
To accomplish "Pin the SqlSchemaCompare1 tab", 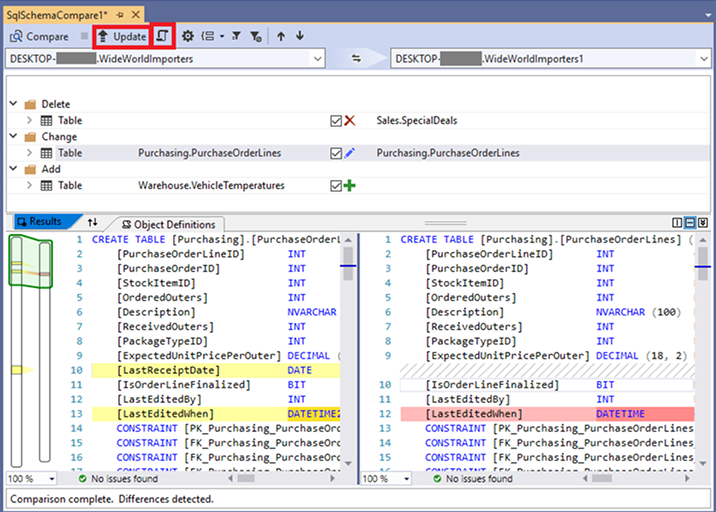I will pos(120,15).
